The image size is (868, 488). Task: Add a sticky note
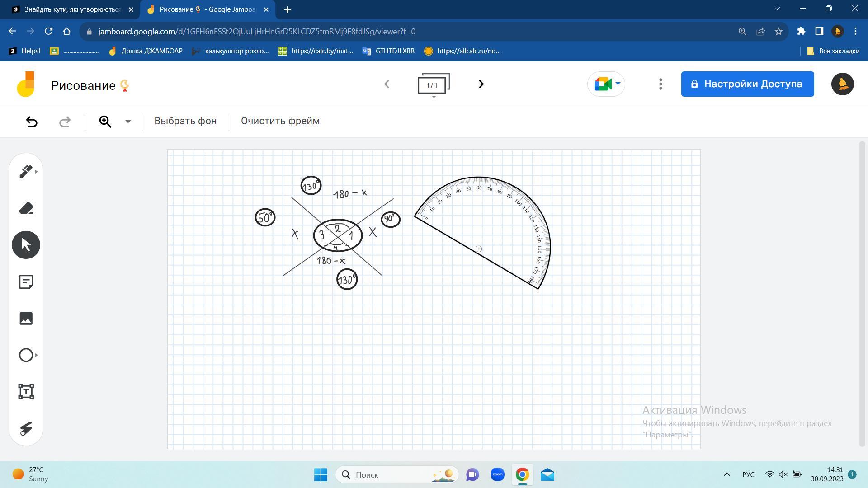click(x=26, y=282)
